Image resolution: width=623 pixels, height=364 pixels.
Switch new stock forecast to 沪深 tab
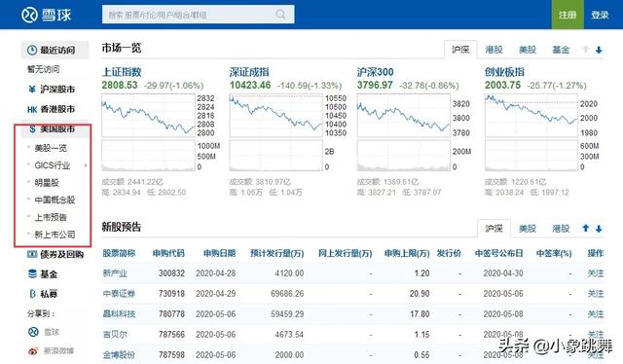[x=494, y=229]
